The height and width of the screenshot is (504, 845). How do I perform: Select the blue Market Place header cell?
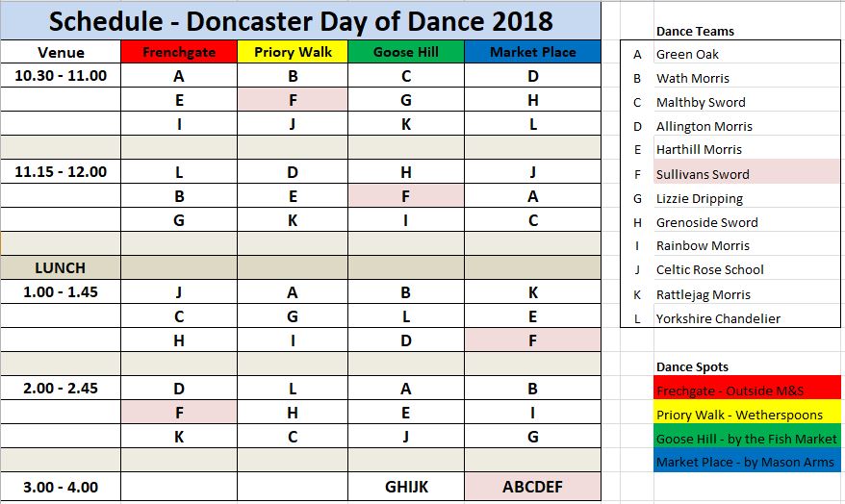pos(532,52)
